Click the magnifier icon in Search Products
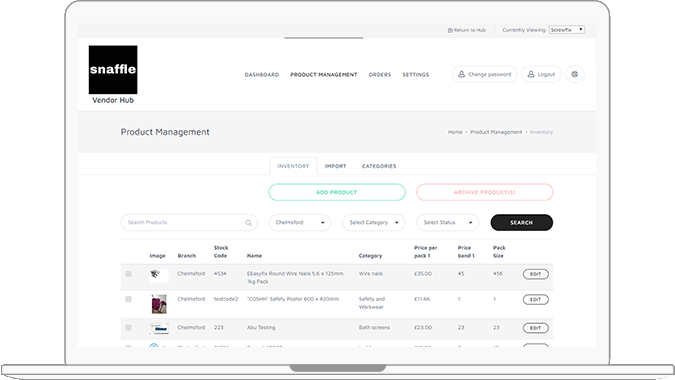 tap(248, 223)
